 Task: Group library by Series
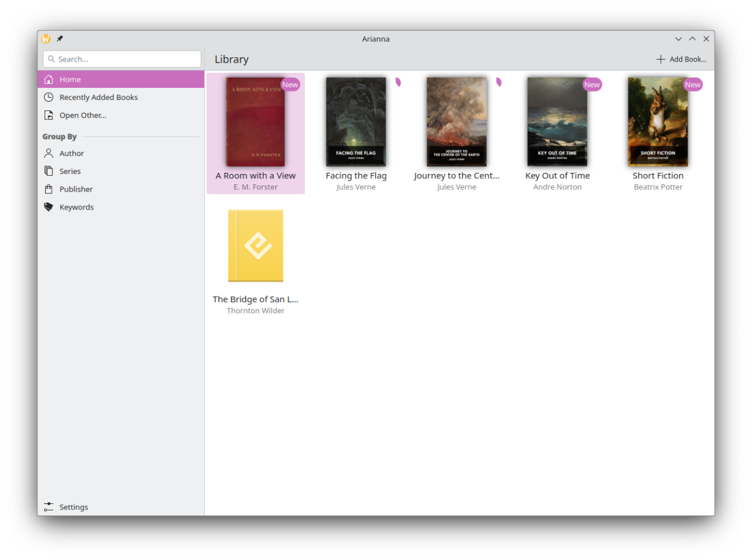pos(70,172)
